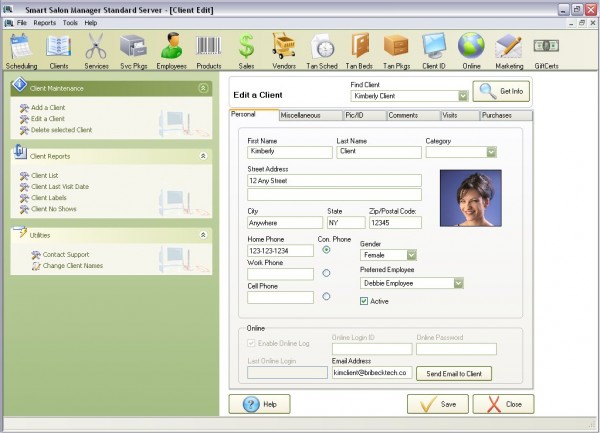Image resolution: width=600 pixels, height=433 pixels.
Task: Open the Find Client combo box
Action: pyautogui.click(x=463, y=96)
